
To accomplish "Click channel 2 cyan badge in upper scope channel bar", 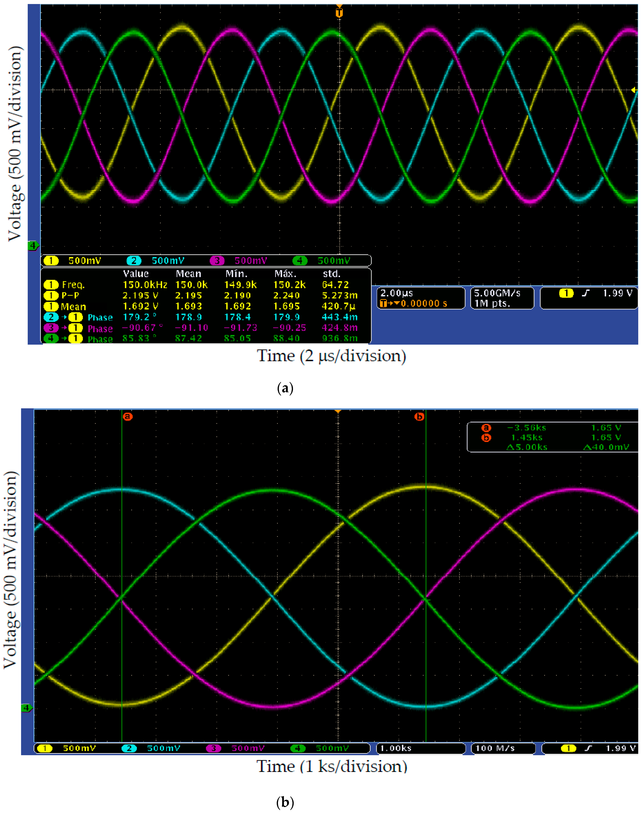I will point(134,261).
